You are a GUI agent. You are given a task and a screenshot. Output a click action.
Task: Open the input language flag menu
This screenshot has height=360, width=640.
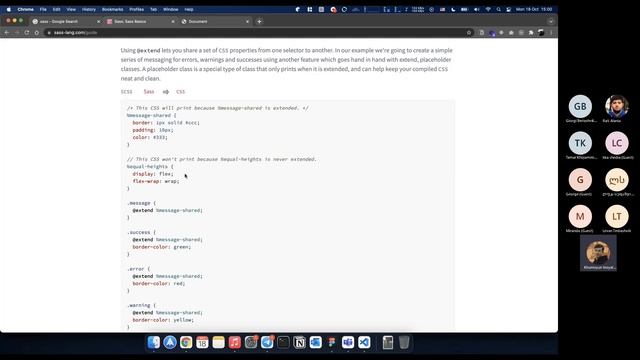point(442,9)
